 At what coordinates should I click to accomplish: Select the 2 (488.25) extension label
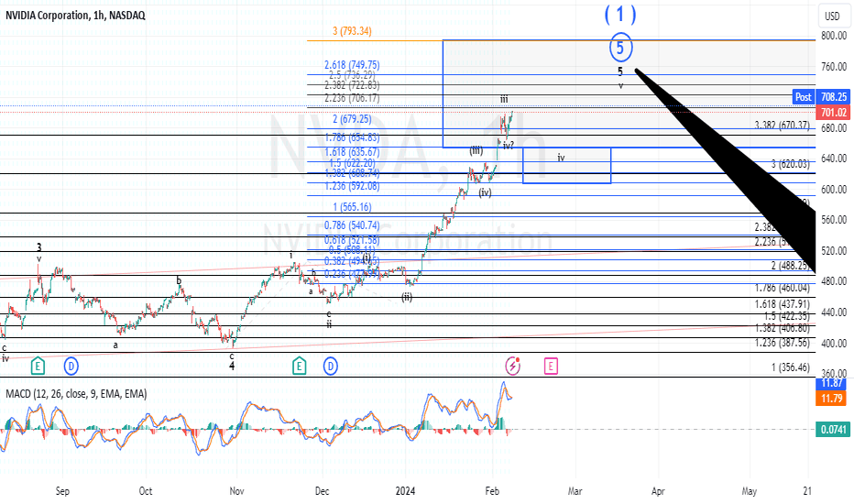[x=790, y=266]
